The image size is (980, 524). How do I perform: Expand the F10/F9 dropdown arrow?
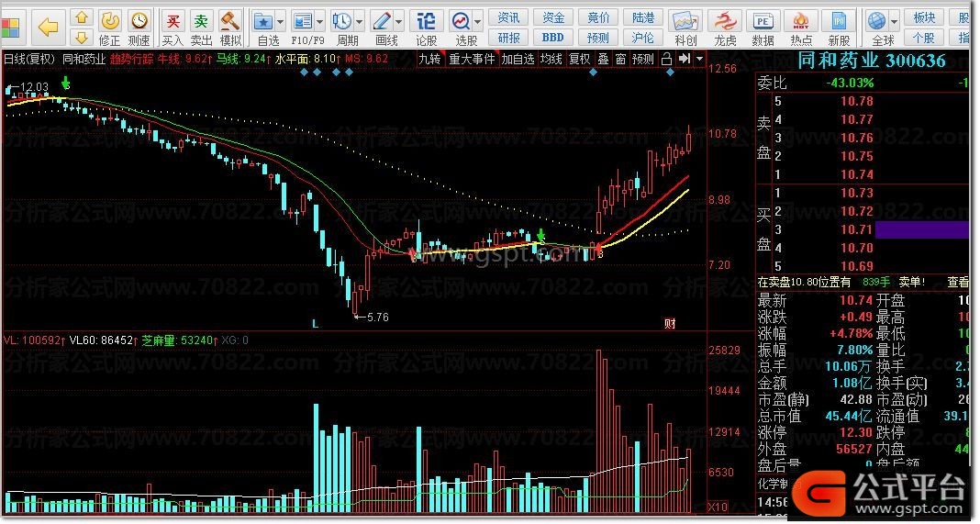click(319, 23)
